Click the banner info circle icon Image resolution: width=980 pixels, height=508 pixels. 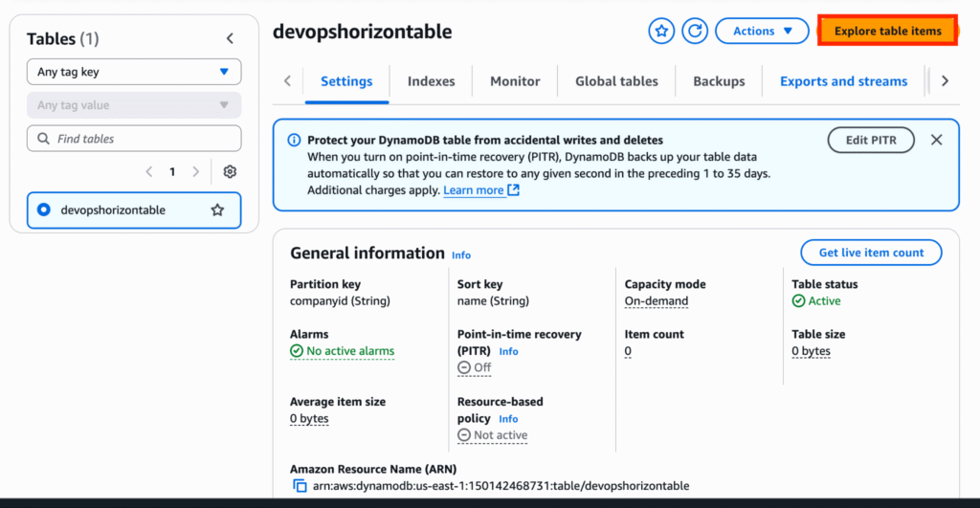[294, 140]
